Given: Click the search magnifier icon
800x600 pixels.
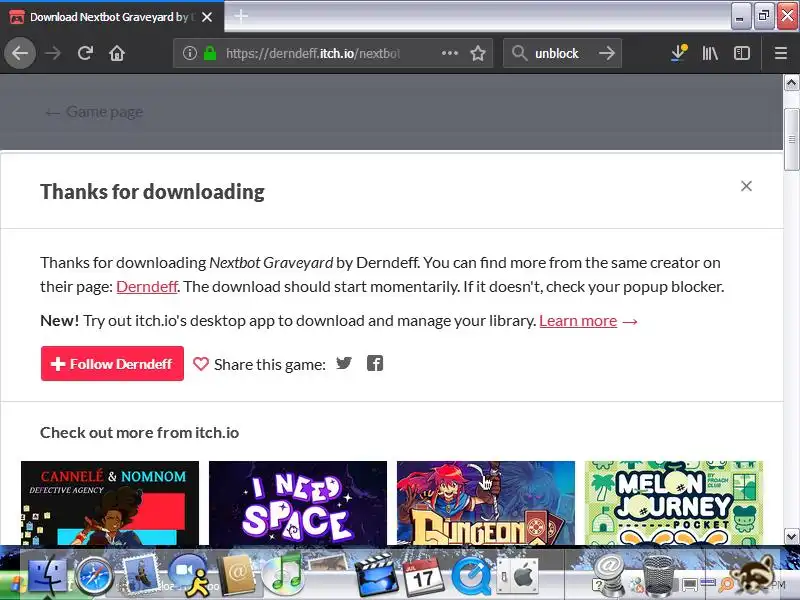Looking at the screenshot, I should [x=519, y=53].
